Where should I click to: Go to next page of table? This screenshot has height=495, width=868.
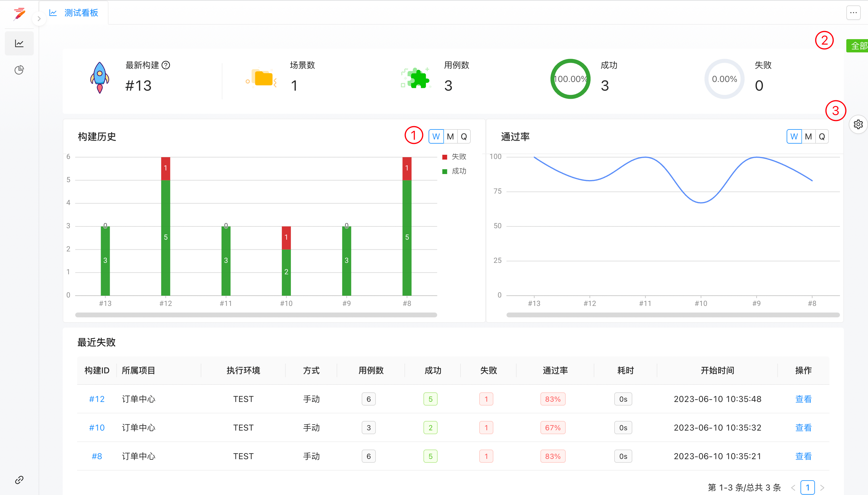coord(822,487)
